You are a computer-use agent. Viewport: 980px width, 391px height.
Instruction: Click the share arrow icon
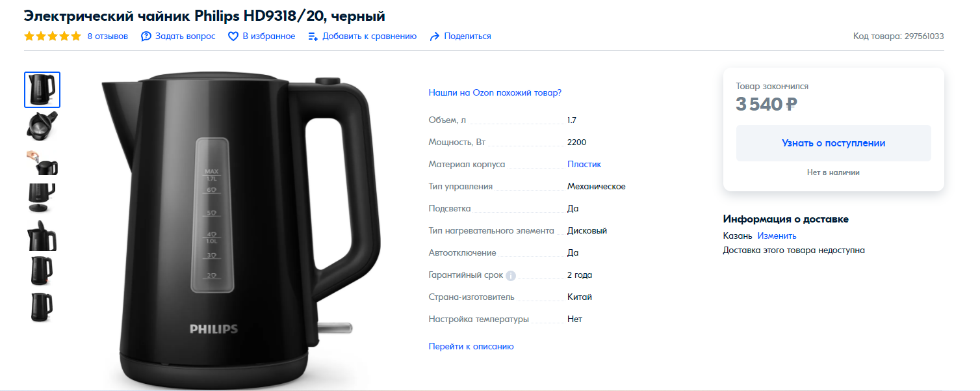[x=435, y=36]
